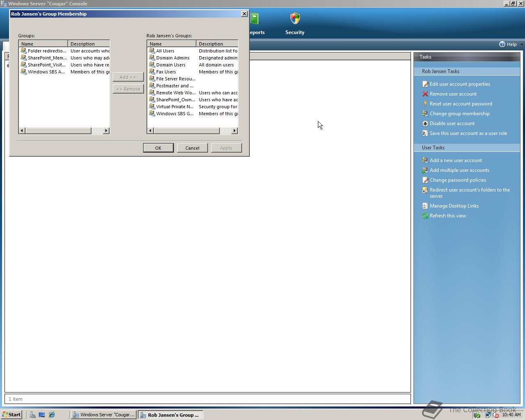The width and height of the screenshot is (525, 420).
Task: Open Internet Explorer from the taskbar
Action: (x=51, y=415)
